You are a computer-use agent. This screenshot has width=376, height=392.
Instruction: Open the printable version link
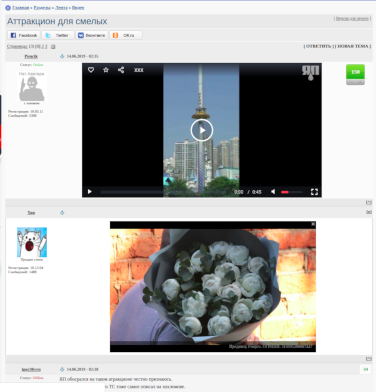352,18
